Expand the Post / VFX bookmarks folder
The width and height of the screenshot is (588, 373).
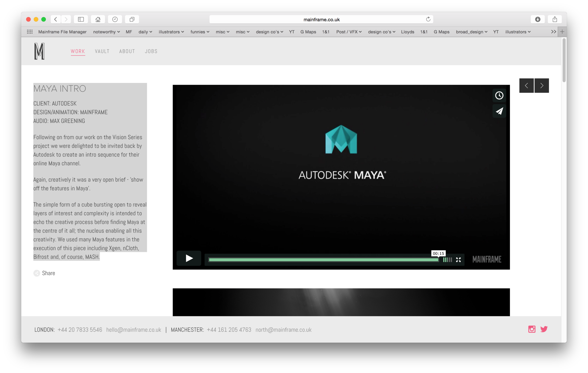pos(349,32)
